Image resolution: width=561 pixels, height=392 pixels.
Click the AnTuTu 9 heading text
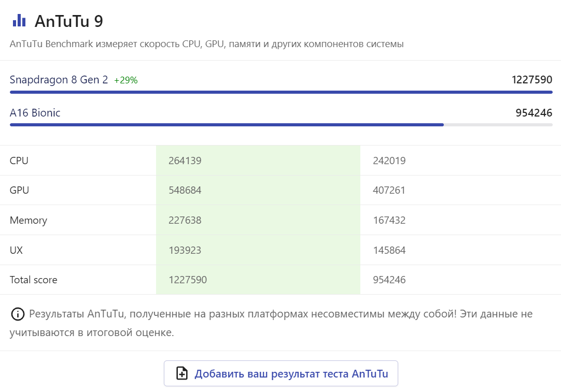point(68,21)
